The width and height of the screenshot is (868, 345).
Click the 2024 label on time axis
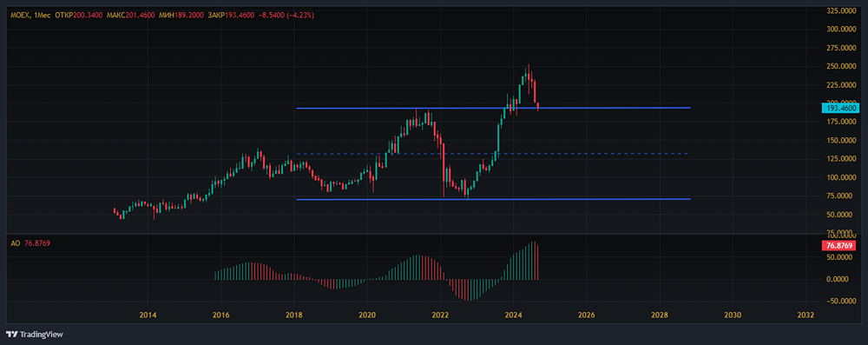(513, 315)
